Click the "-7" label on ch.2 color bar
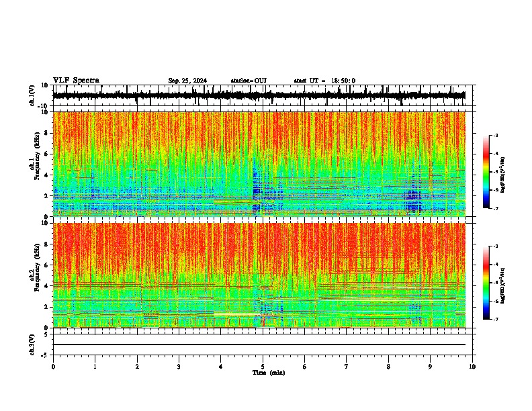This screenshot has height=411, width=532. pos(495,319)
